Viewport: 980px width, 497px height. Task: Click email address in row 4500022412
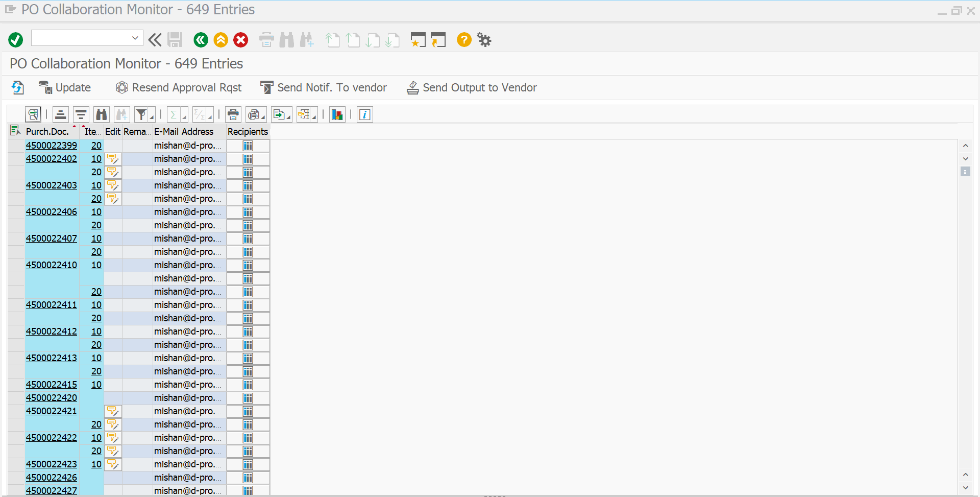pyautogui.click(x=188, y=332)
